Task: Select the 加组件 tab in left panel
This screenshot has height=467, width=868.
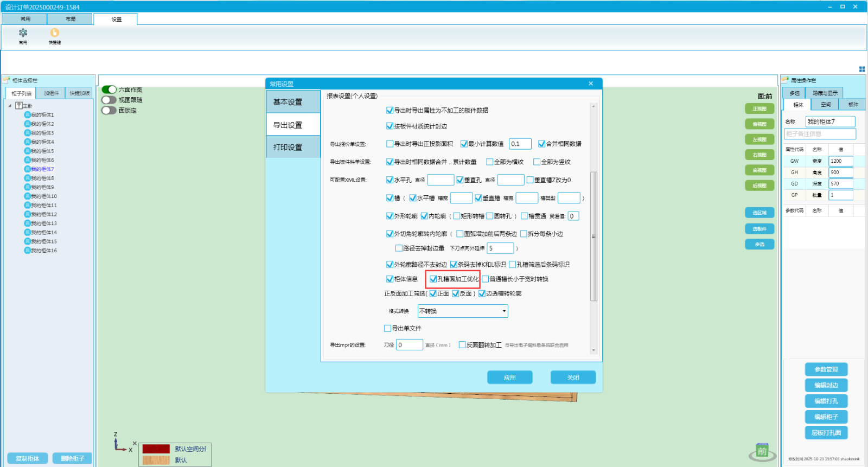Action: coord(51,93)
